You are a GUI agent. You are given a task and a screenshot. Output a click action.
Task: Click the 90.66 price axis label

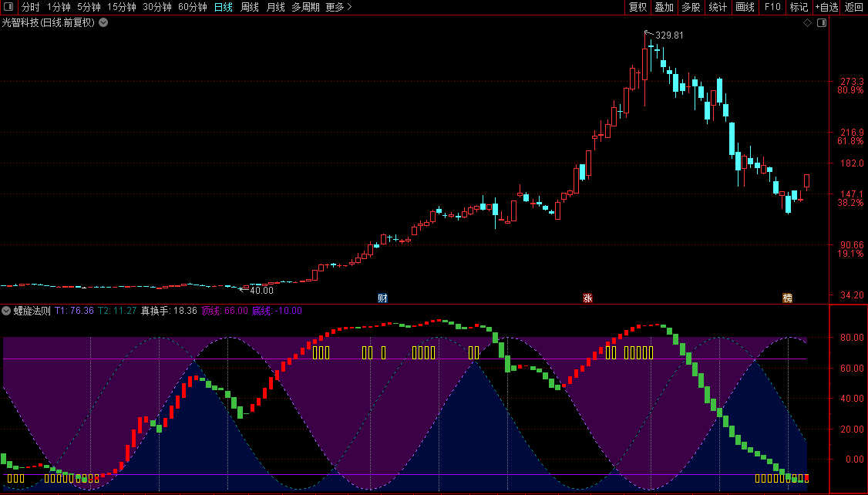pyautogui.click(x=852, y=244)
